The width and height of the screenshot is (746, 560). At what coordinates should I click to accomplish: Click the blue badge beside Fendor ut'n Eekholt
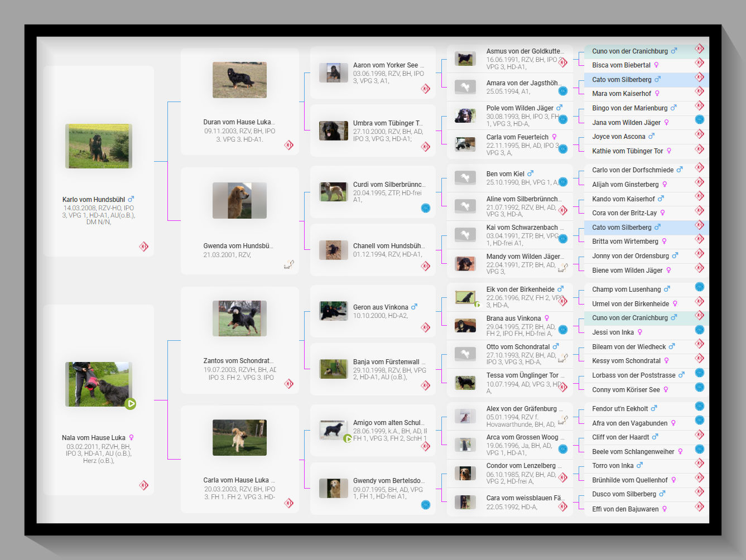pos(699,406)
